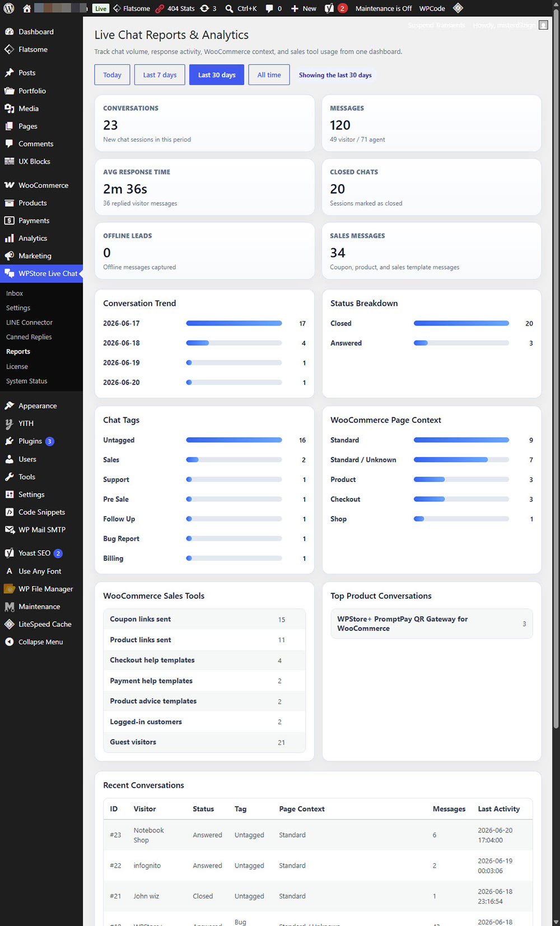
Task: Open WP Mail SMTP in the sidebar
Action: [41, 529]
